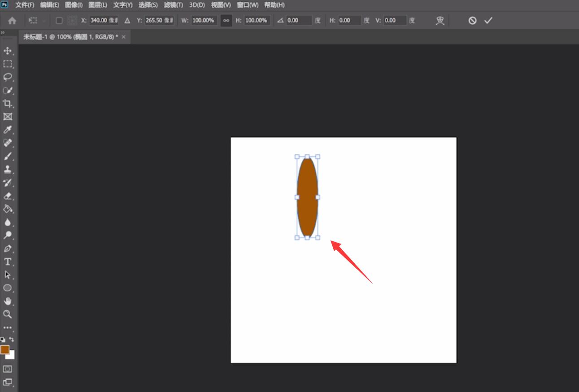
Task: Switch to warp mode
Action: [440, 21]
